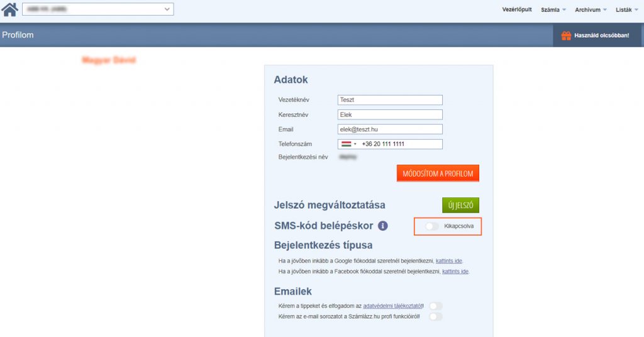Open the phone country code dropdown arrow
The height and width of the screenshot is (337, 644).
[355, 144]
